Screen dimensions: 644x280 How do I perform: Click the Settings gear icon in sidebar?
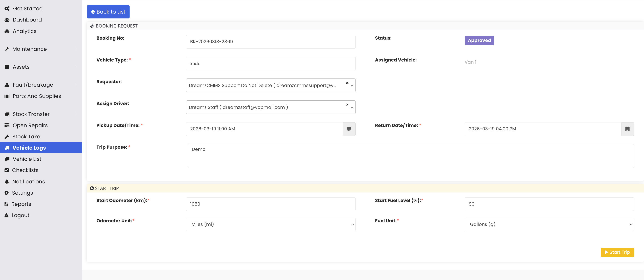coord(7,193)
